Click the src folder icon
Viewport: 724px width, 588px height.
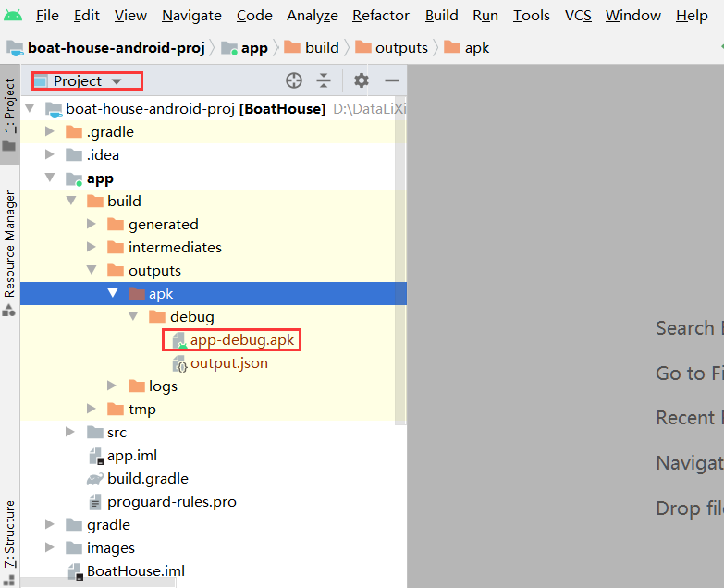tap(95, 432)
